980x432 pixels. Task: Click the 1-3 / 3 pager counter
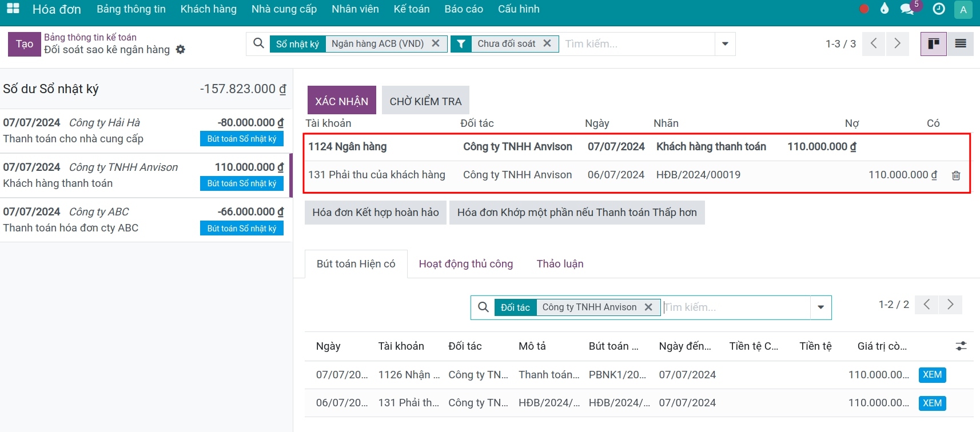(x=840, y=44)
